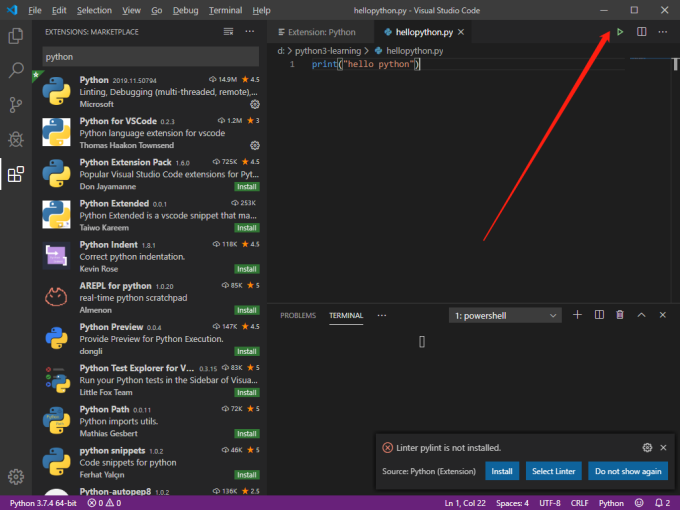Change line endings via CRLF

tap(579, 503)
